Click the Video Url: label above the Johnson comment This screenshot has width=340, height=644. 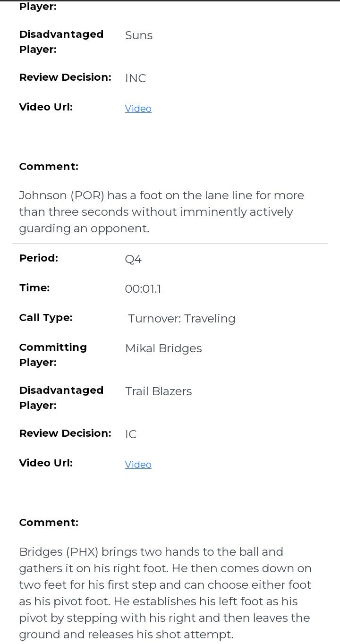[x=46, y=107]
